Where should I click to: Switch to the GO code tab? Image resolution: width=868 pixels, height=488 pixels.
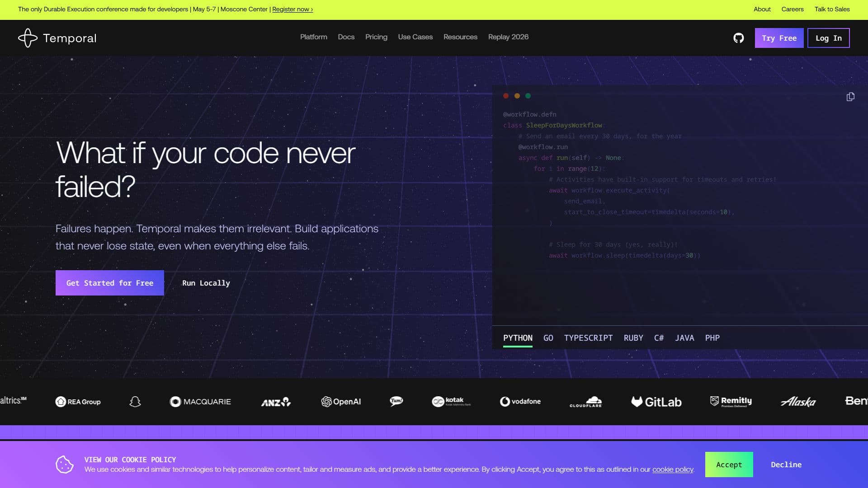(548, 338)
